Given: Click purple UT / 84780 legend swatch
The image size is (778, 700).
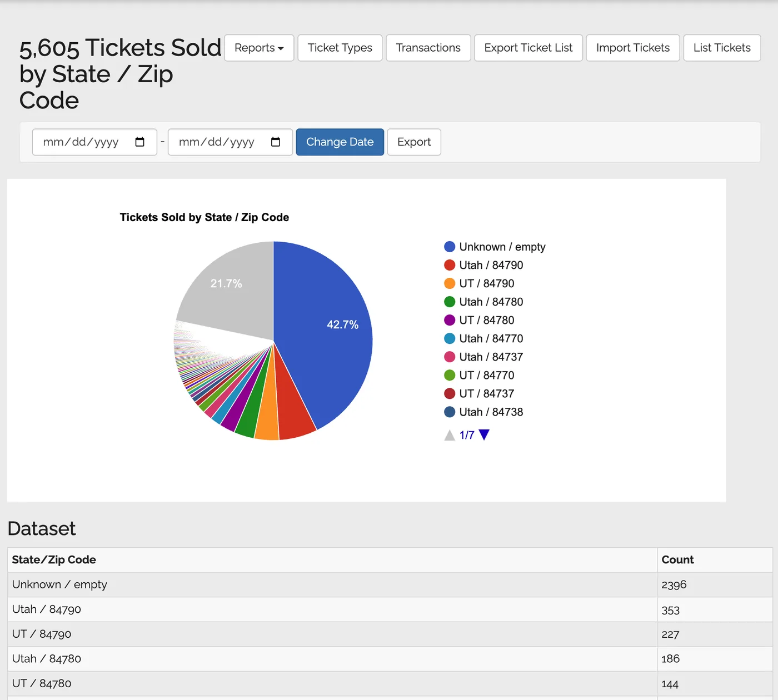Looking at the screenshot, I should 450,320.
